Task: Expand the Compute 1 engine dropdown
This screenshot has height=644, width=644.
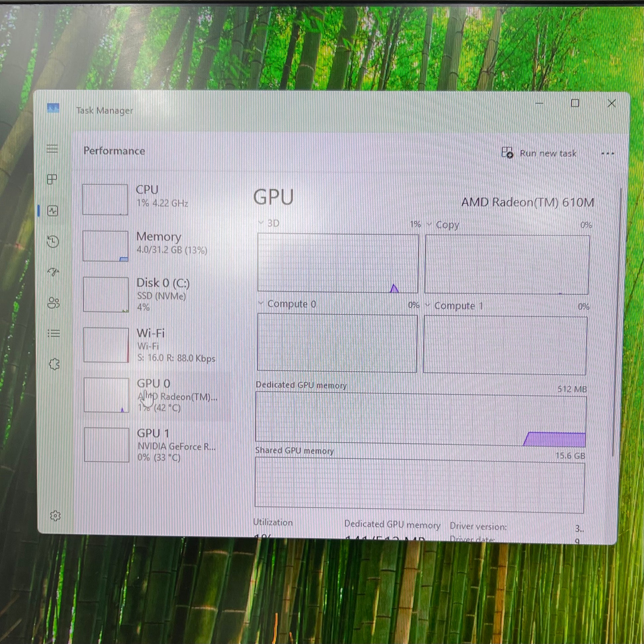Action: click(428, 305)
